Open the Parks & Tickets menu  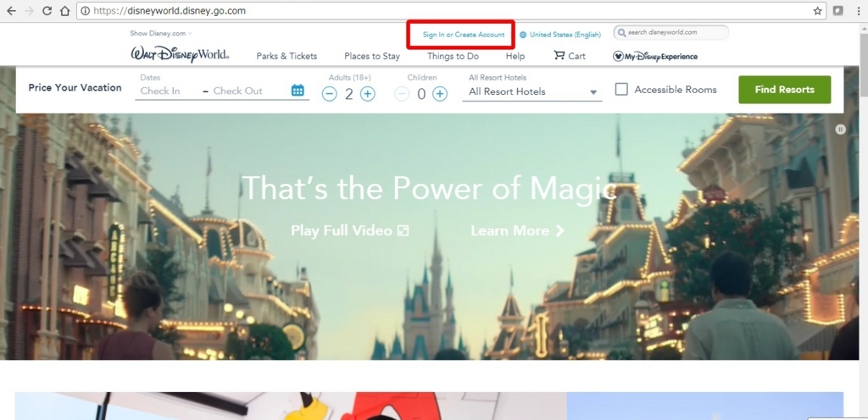pyautogui.click(x=287, y=56)
